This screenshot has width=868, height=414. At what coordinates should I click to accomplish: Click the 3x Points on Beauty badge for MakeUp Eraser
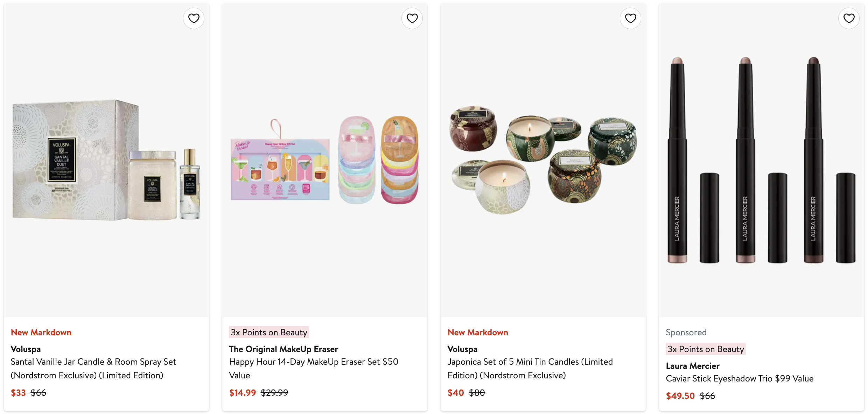pyautogui.click(x=269, y=332)
